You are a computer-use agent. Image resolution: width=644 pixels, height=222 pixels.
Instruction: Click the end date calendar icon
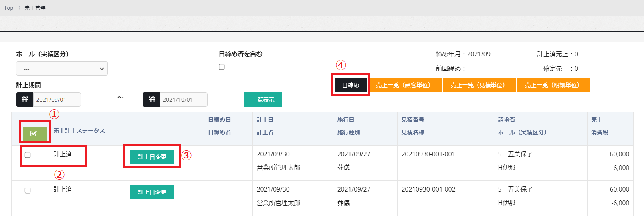pos(151,100)
